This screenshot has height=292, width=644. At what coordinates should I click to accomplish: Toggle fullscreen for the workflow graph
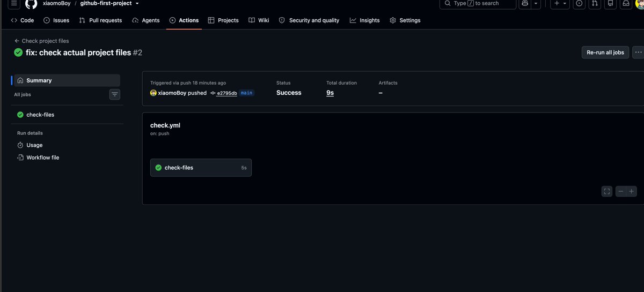[607, 191]
